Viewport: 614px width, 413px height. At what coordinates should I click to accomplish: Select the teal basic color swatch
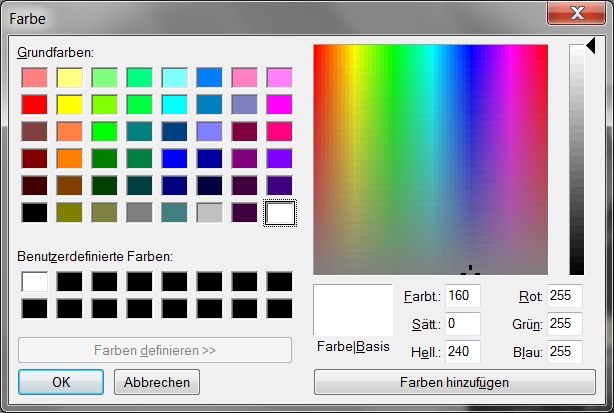[x=139, y=132]
